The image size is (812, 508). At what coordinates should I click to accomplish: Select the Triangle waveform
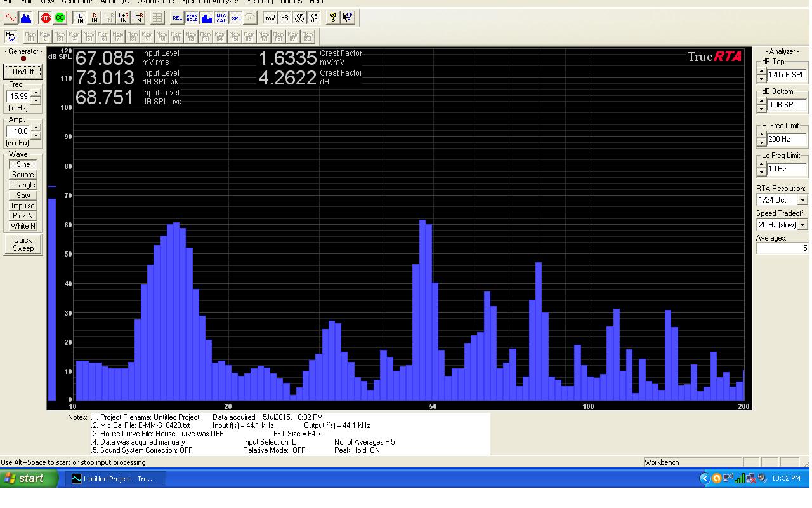pyautogui.click(x=23, y=185)
